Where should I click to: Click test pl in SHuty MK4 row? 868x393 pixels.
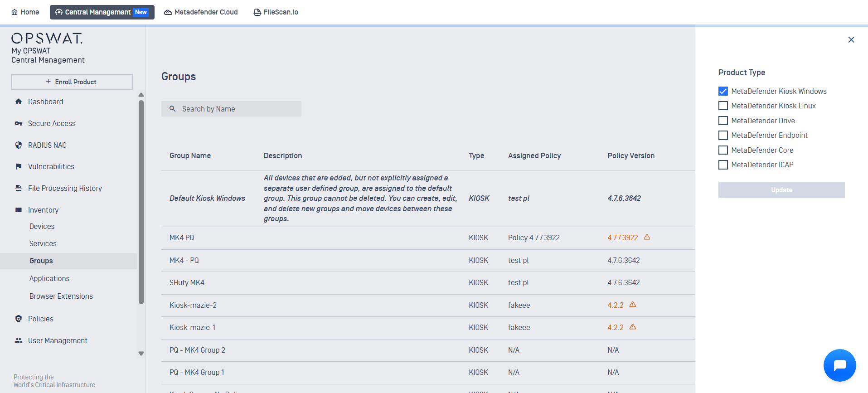[519, 282]
